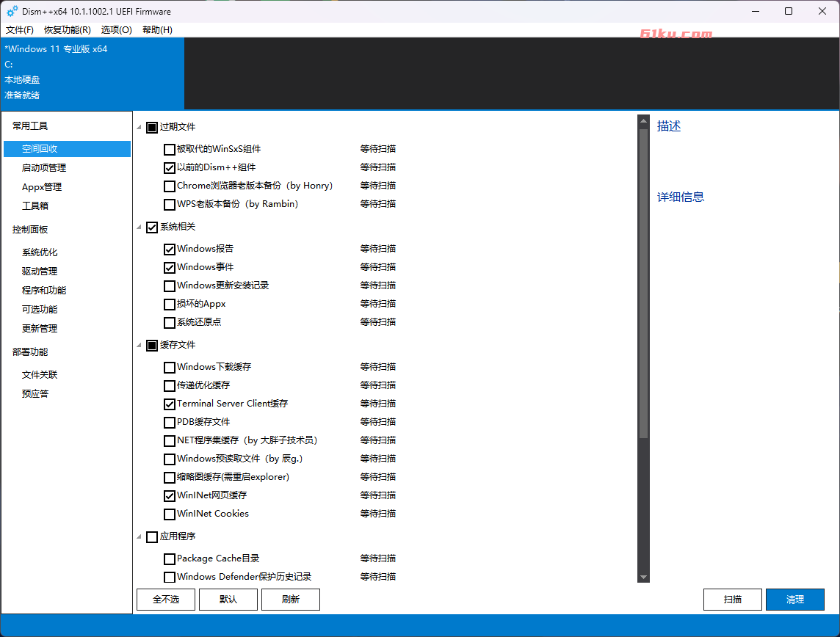Open 可选功能 in the sidebar
Viewport: 840px width, 637px height.
tap(40, 310)
